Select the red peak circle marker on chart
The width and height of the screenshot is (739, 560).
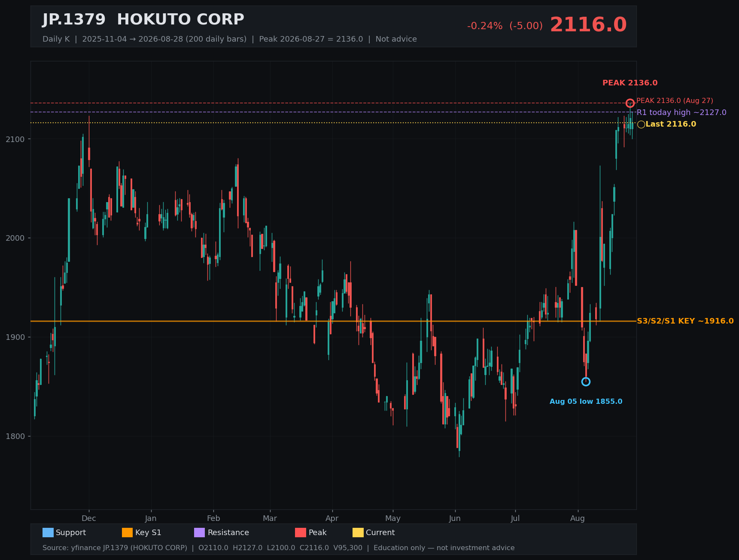coord(630,103)
